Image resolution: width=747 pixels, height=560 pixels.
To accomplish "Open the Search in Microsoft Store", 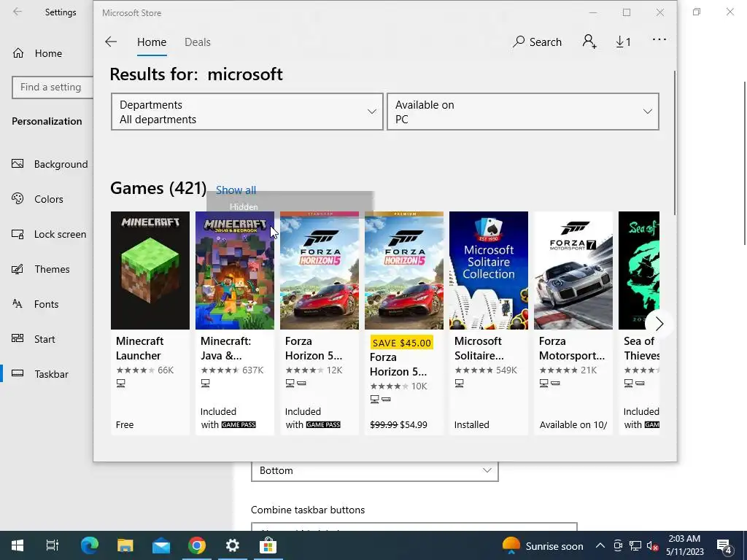I will pos(537,42).
